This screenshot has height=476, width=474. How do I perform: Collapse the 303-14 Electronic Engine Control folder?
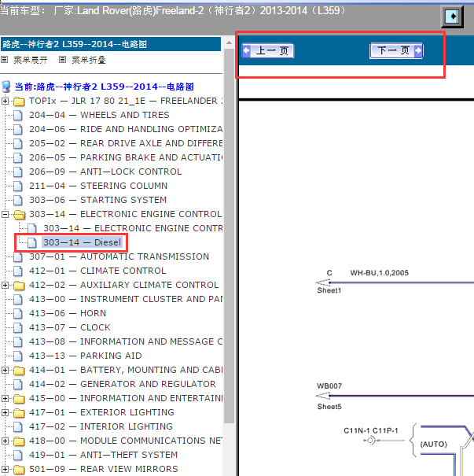[x=5, y=215]
